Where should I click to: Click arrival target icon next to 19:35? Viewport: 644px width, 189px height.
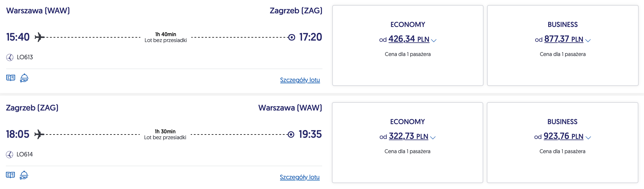coord(291,134)
